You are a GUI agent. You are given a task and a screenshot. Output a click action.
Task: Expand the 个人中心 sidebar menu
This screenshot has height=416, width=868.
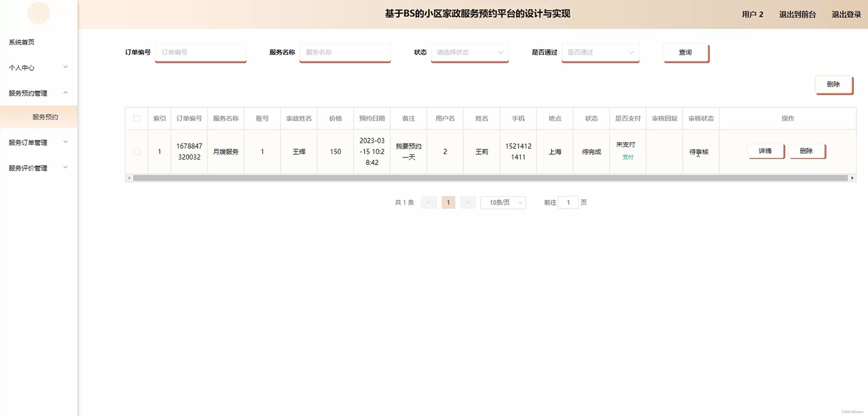point(39,68)
